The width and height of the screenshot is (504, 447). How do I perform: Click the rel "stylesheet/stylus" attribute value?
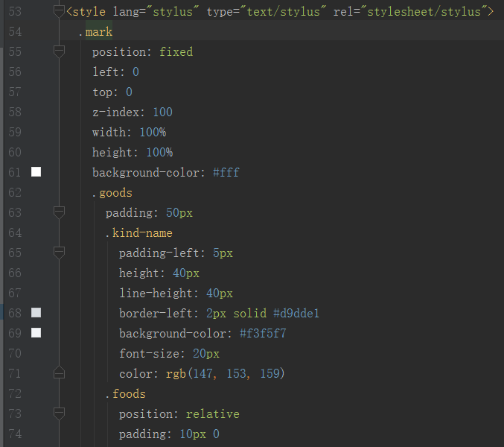(x=424, y=12)
